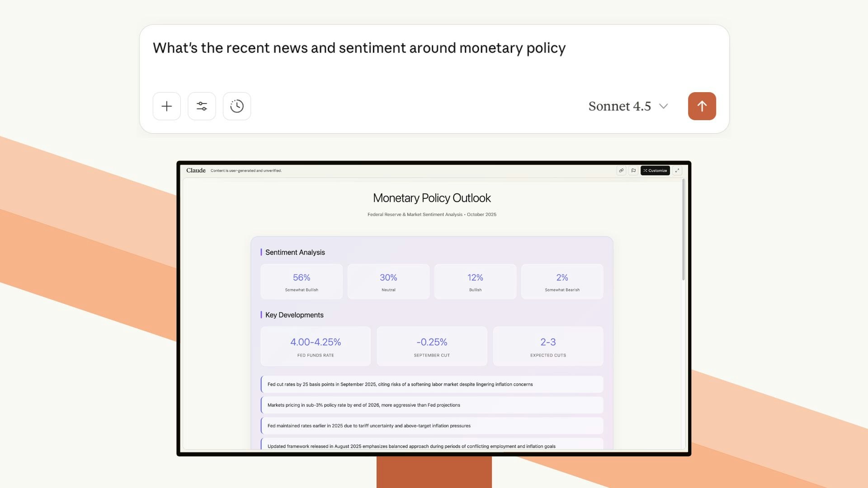Viewport: 868px width, 488px height.
Task: Expand the model picker chevron
Action: click(663, 107)
